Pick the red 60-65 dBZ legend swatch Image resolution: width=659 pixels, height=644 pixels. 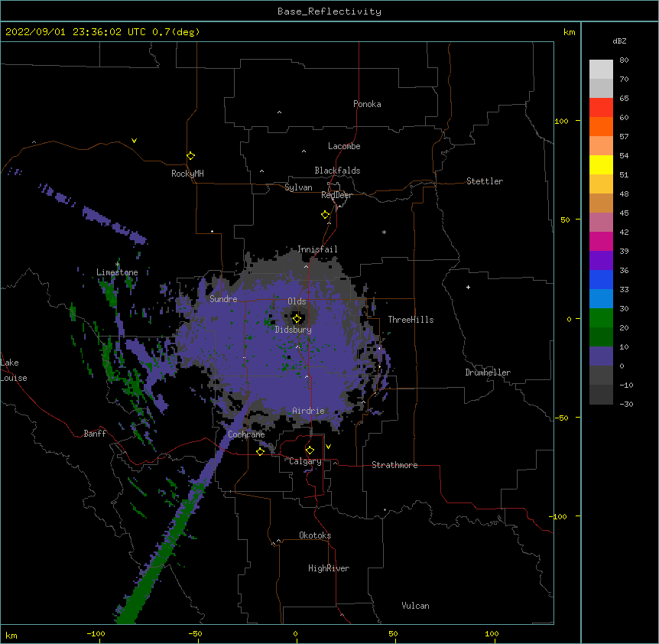[601, 108]
